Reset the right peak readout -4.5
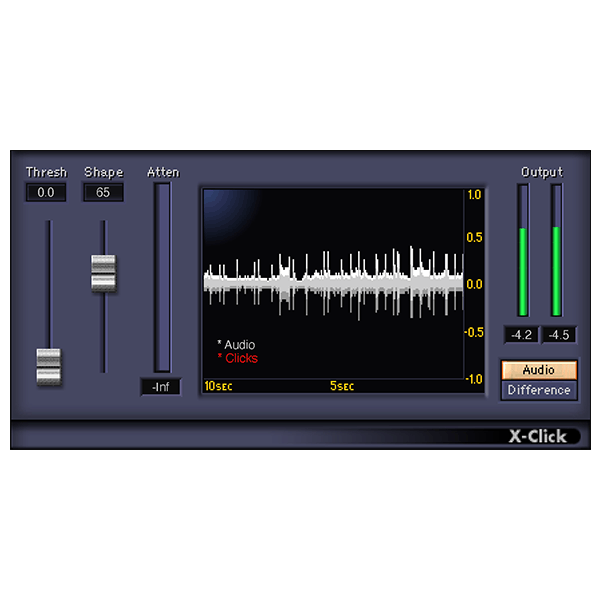 pos(558,335)
